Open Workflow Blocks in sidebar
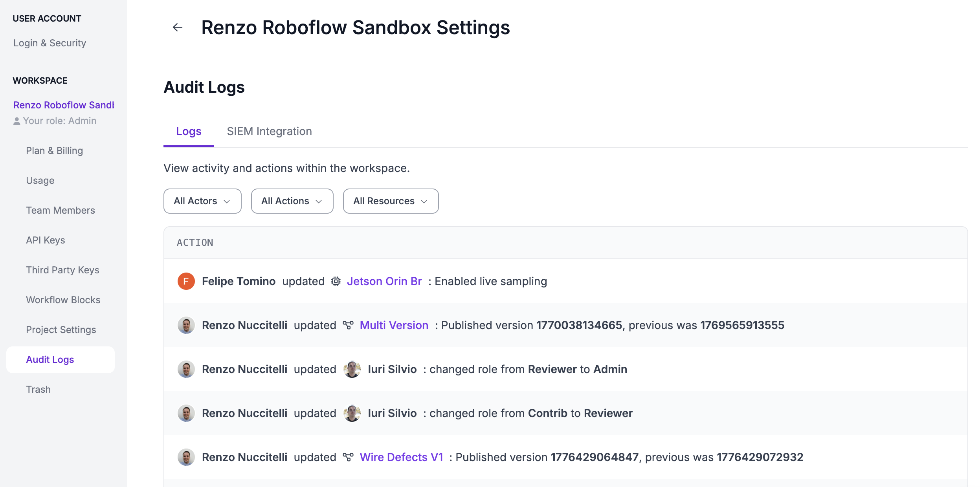980x487 pixels. [x=63, y=300]
